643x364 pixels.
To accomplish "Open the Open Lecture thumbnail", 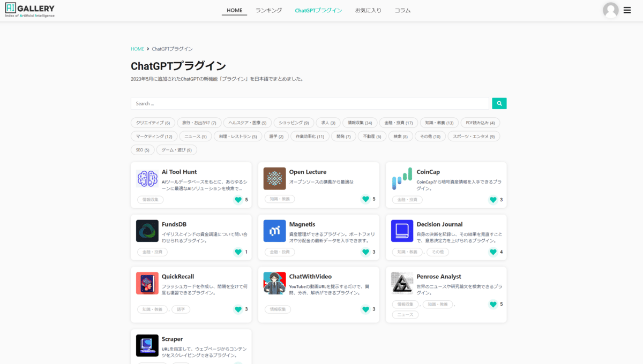I will click(275, 179).
